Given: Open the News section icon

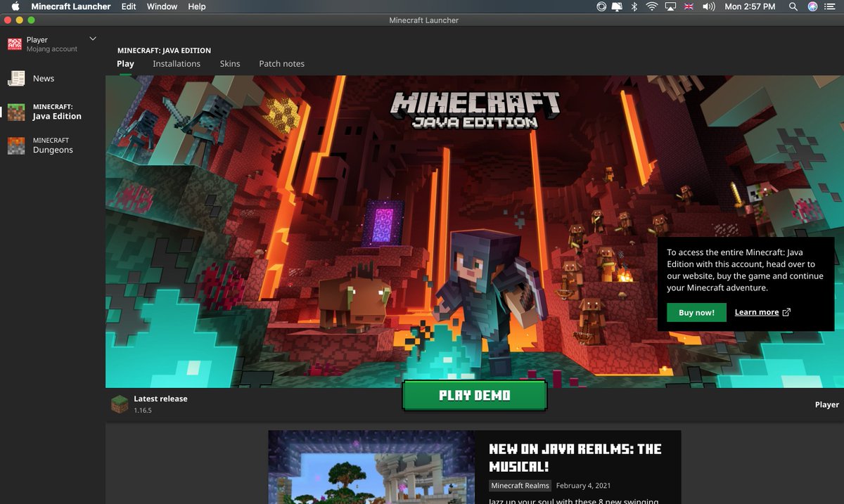Looking at the screenshot, I should (15, 79).
